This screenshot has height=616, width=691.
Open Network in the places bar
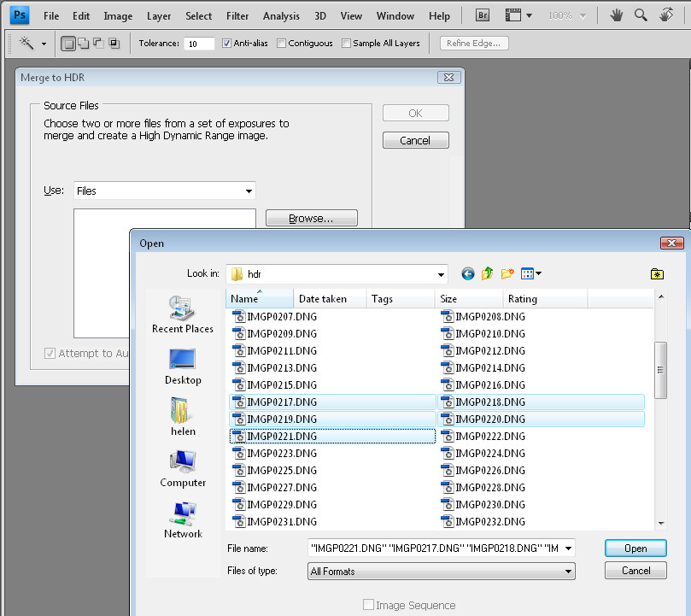[x=183, y=520]
